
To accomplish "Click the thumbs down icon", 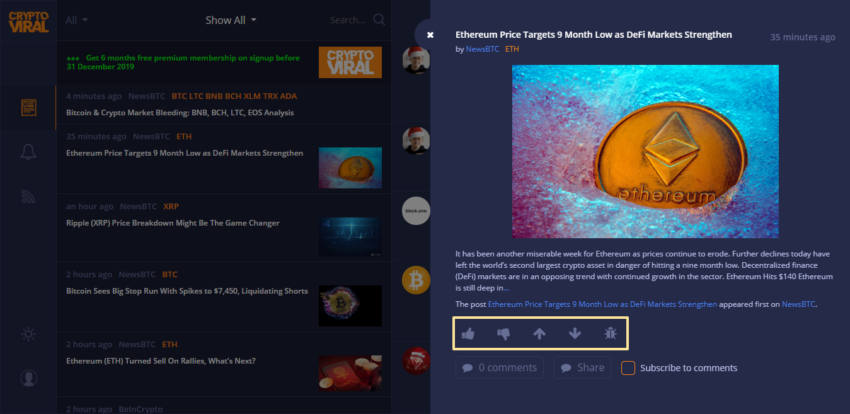I will pyautogui.click(x=504, y=334).
